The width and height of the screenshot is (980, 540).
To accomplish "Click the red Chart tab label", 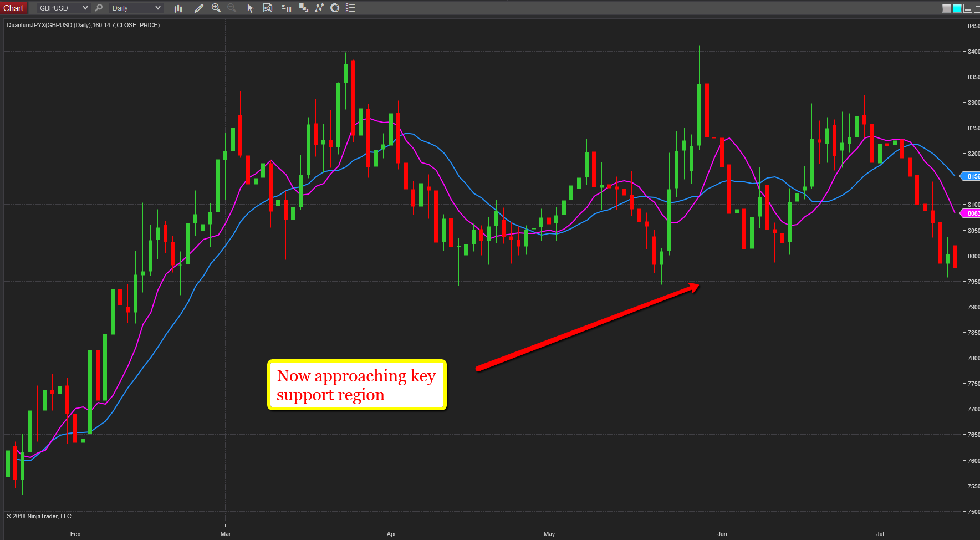I will [x=13, y=8].
